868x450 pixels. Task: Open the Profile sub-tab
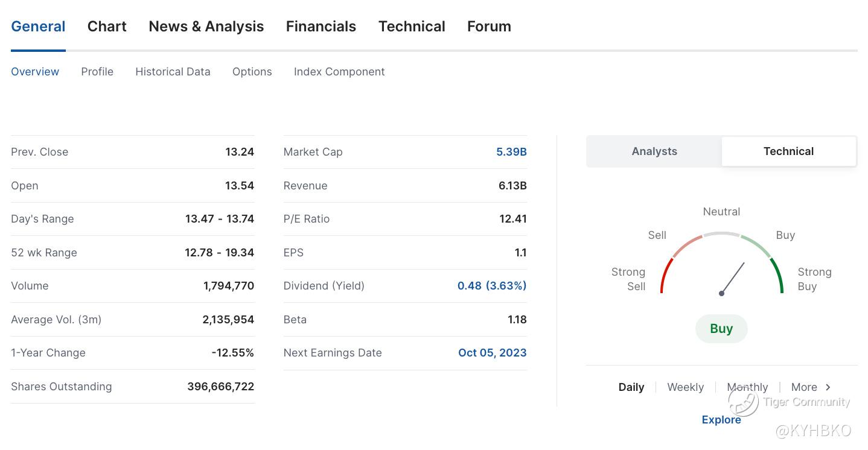click(x=97, y=72)
